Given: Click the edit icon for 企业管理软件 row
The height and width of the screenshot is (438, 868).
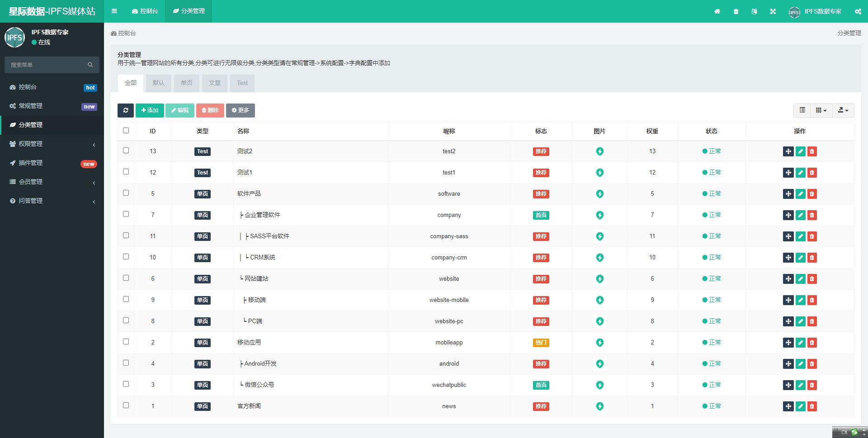Looking at the screenshot, I should [800, 215].
